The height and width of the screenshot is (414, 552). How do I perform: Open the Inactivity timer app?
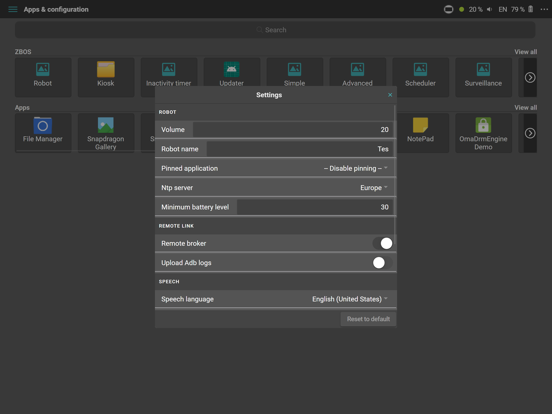[x=169, y=73]
